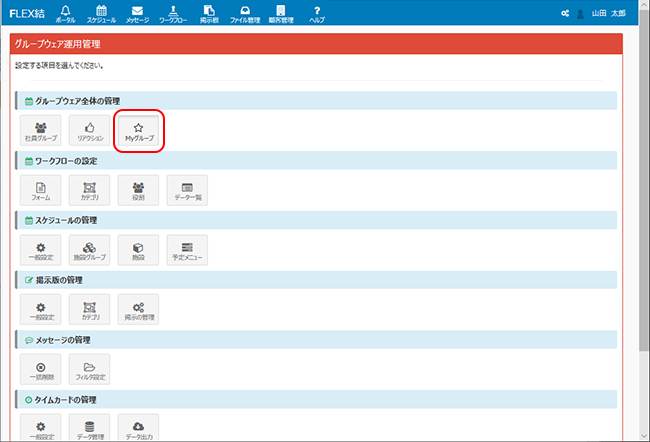Image resolution: width=650 pixels, height=442 pixels.
Task: Open the 予定メニュー tile
Action: 187,250
